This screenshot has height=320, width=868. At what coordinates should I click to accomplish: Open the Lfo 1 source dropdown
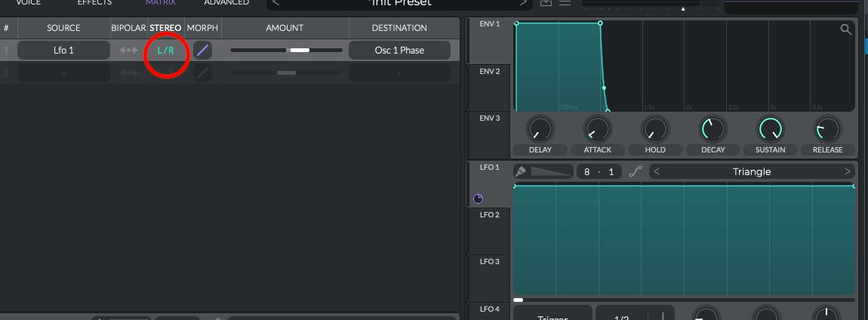click(x=63, y=51)
